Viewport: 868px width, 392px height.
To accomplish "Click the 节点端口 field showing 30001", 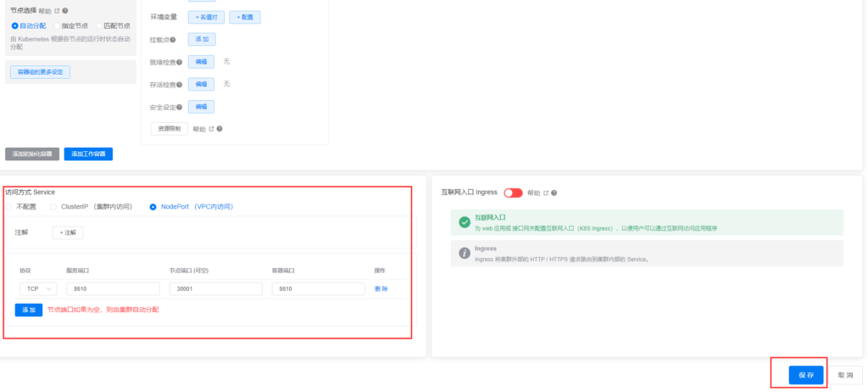I will pos(215,289).
